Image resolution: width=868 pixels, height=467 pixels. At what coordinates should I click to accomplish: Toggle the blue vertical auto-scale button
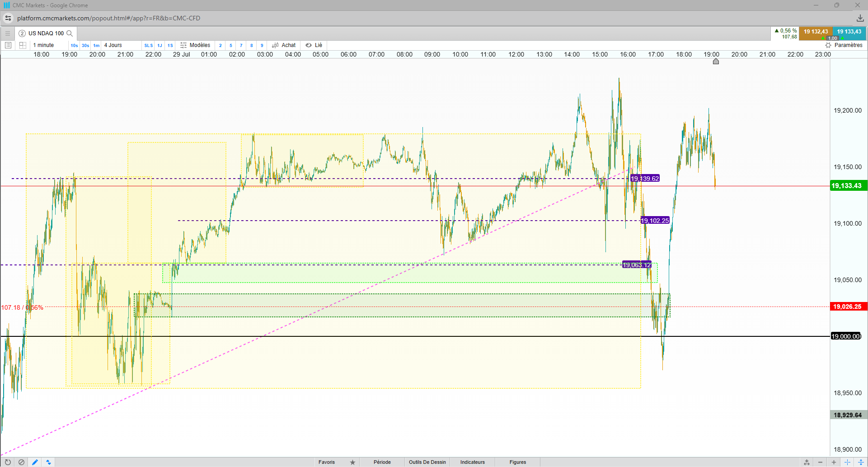pos(861,462)
